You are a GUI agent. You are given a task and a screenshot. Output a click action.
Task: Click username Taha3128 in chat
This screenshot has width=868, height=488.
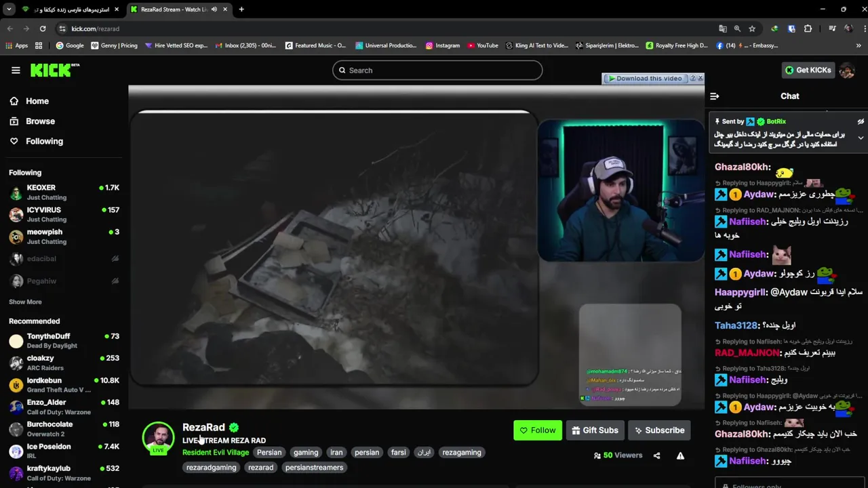pos(736,325)
